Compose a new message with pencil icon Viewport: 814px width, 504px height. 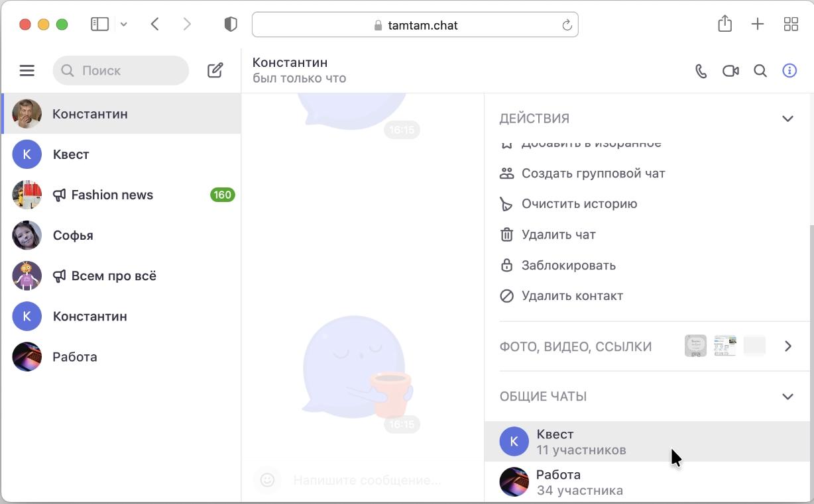point(215,70)
